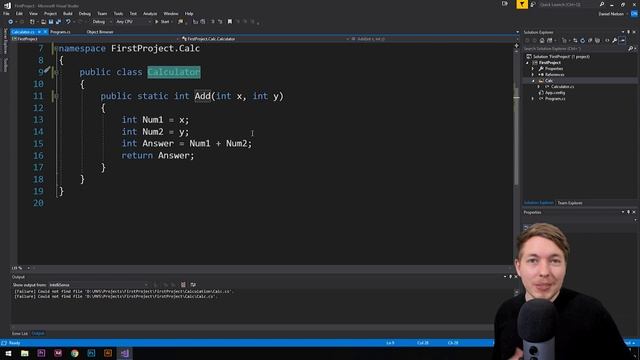
Task: Click the return Answer; code line
Action: (x=158, y=156)
